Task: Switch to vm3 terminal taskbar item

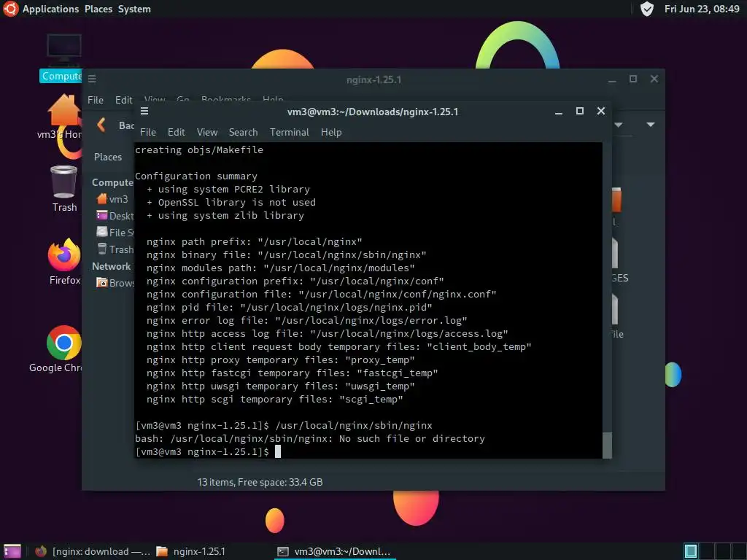Action: (335, 551)
